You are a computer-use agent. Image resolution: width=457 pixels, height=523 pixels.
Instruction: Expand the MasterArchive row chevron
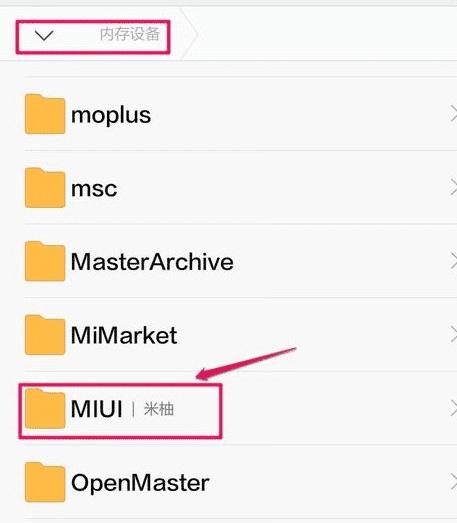pyautogui.click(x=453, y=261)
